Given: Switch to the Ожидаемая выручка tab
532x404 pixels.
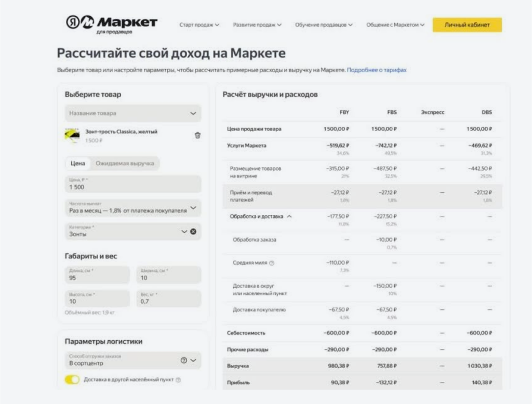Looking at the screenshot, I should (125, 163).
